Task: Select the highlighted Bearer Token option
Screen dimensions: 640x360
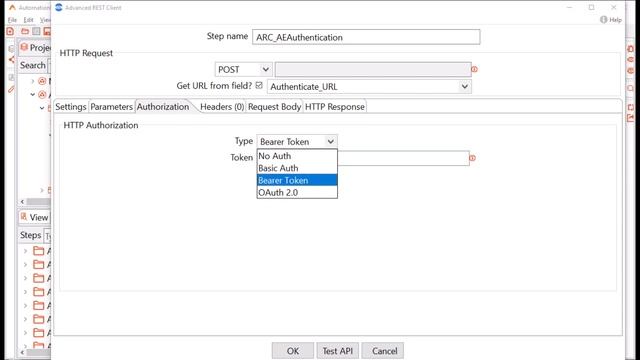Action: 297,180
